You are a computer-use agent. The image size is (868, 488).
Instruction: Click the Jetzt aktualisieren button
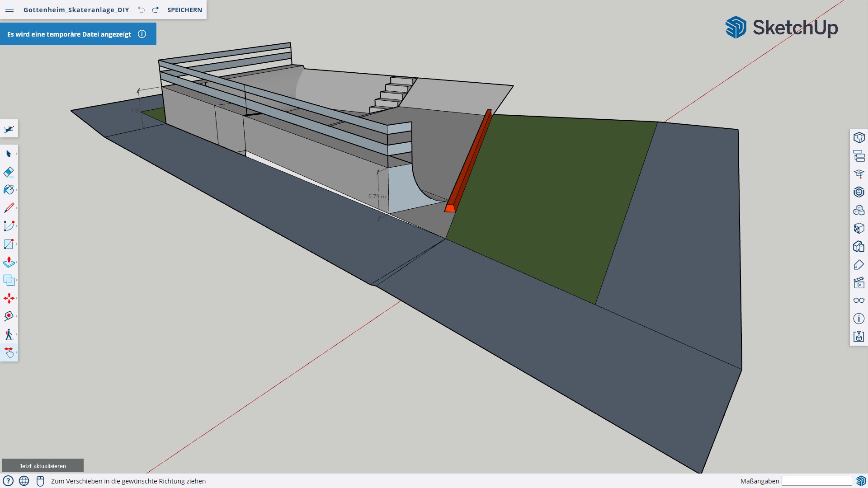(43, 466)
